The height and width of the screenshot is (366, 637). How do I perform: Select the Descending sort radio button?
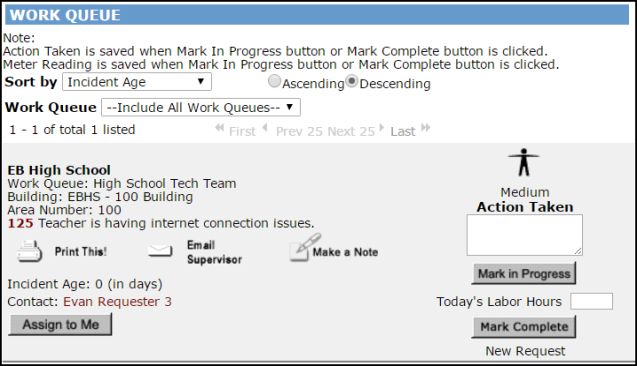tap(351, 81)
